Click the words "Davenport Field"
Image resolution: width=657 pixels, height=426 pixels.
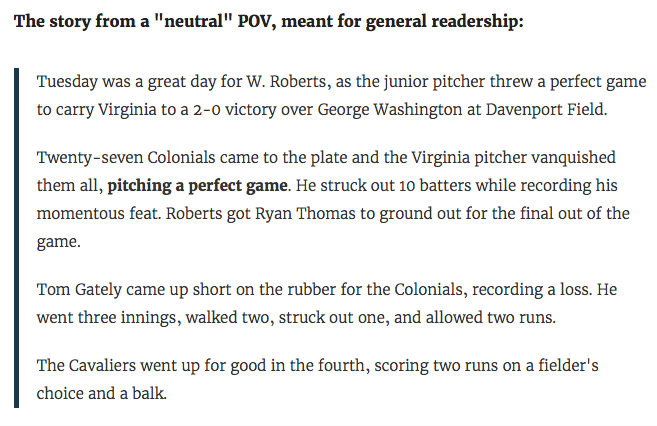[546, 109]
